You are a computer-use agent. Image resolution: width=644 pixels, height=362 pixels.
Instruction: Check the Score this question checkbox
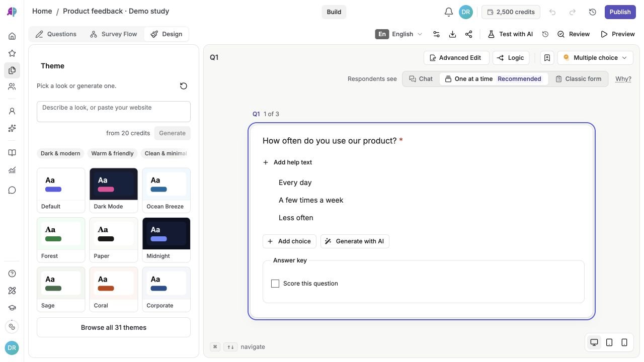[275, 284]
